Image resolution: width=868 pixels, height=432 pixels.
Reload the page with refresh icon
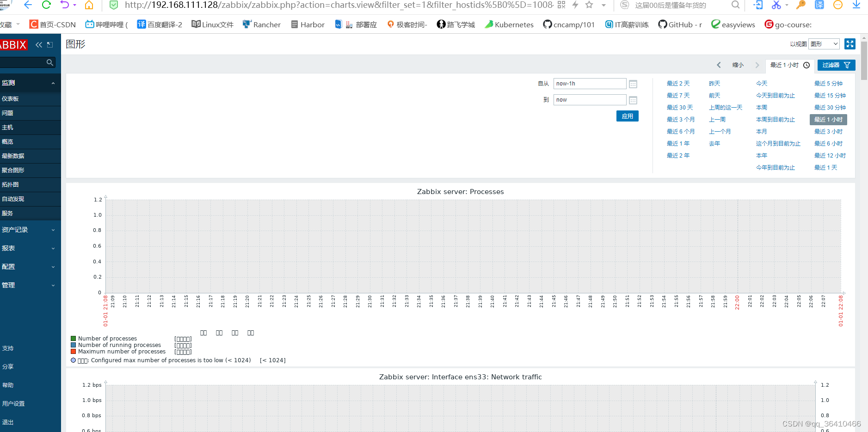46,5
